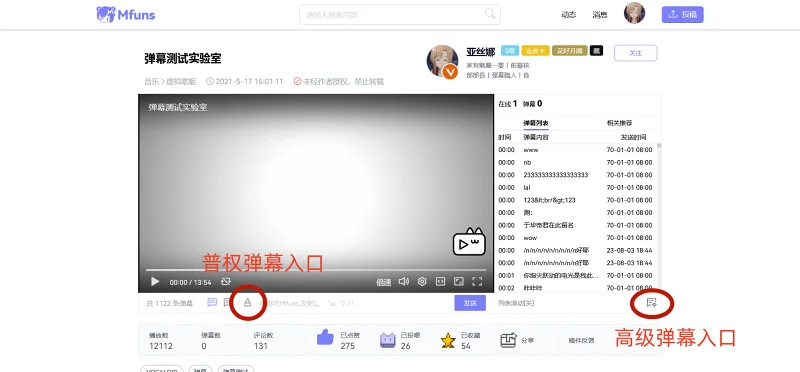Sort by 弹幕内容 column header
This screenshot has width=800, height=372.
coord(536,137)
